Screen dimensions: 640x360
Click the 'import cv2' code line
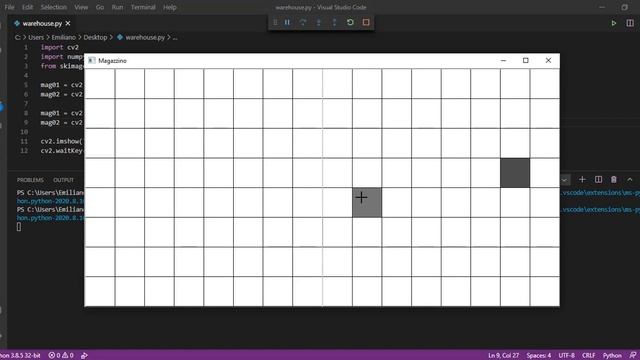coord(60,47)
